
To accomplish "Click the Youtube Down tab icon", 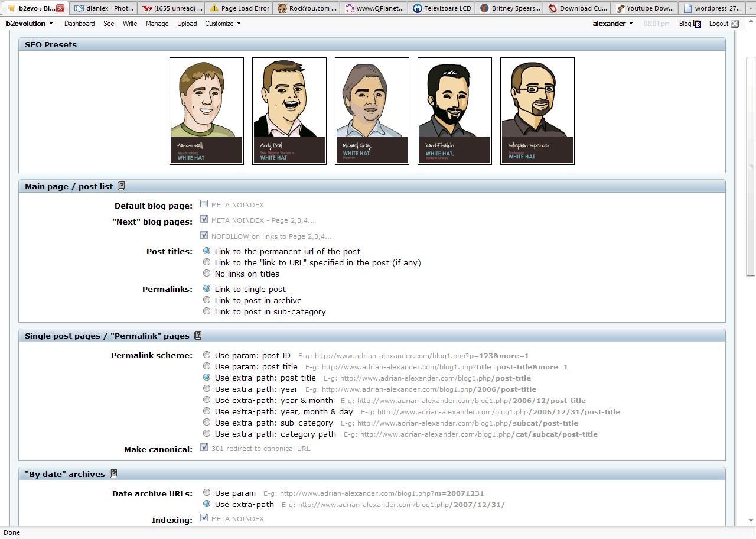I will point(620,8).
